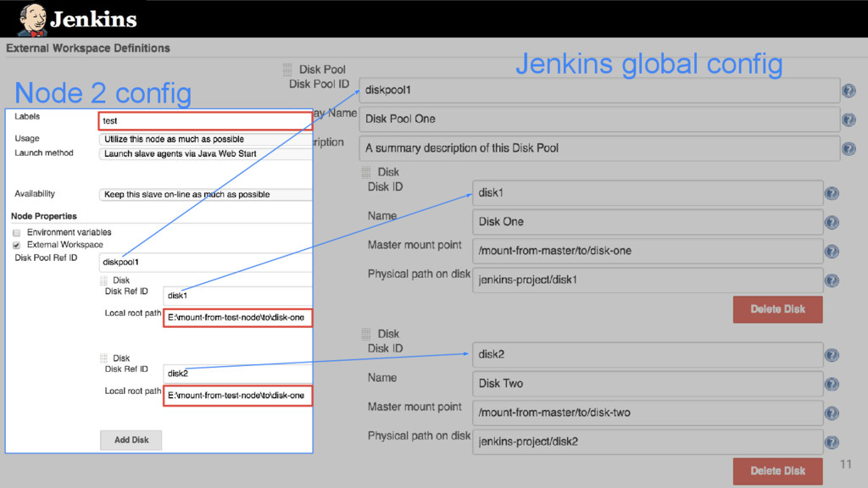The image size is (868, 488).
Task: Focus the Disk Pool description field
Action: [x=599, y=148]
